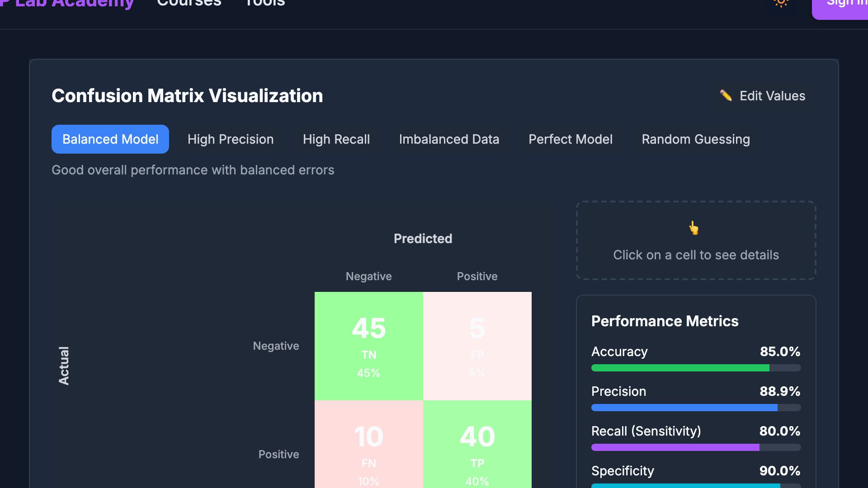The image size is (868, 488).
Task: Click the Predicted axis label
Action: tap(423, 239)
